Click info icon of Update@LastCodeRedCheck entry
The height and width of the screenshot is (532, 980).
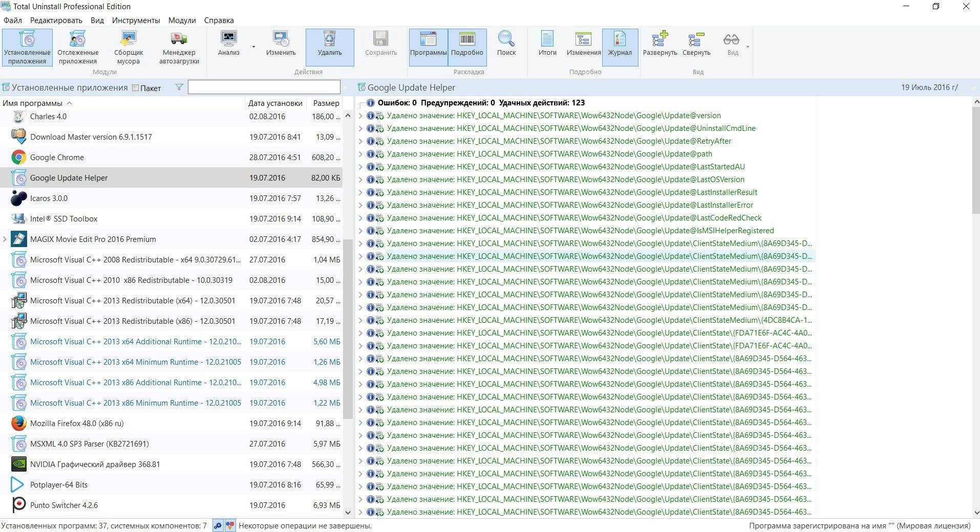(370, 218)
